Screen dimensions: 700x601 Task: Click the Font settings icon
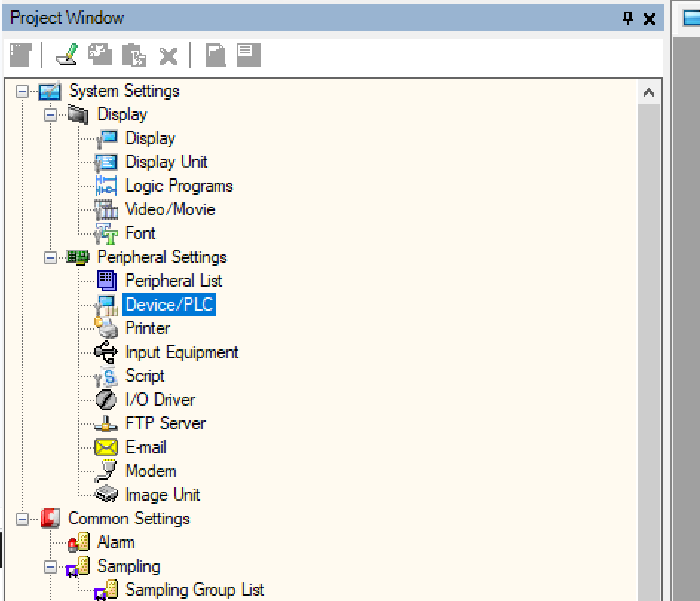click(106, 233)
